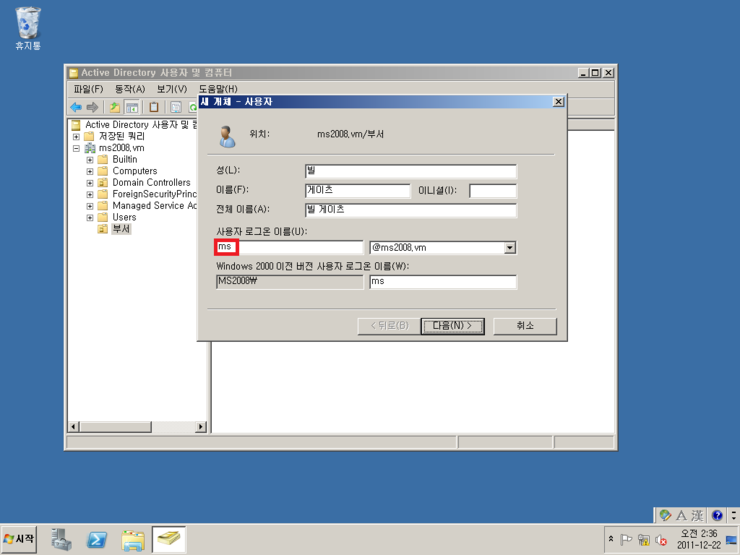Open the Recycle Bin on desktop
740x555 pixels.
(x=28, y=28)
